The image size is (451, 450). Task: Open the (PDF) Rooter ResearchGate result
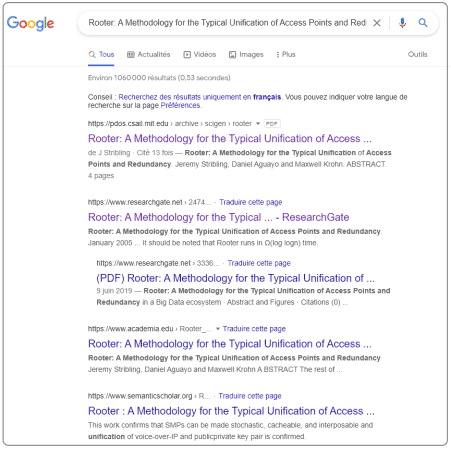tap(235, 278)
